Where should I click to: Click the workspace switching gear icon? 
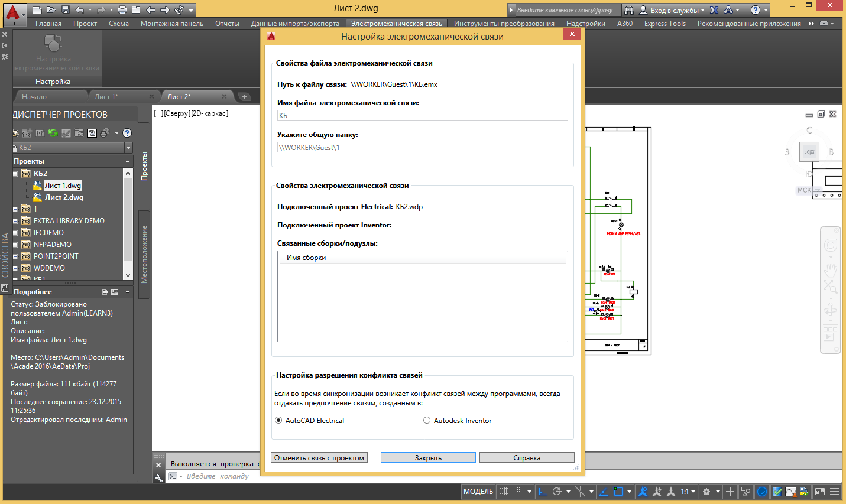pos(706,492)
